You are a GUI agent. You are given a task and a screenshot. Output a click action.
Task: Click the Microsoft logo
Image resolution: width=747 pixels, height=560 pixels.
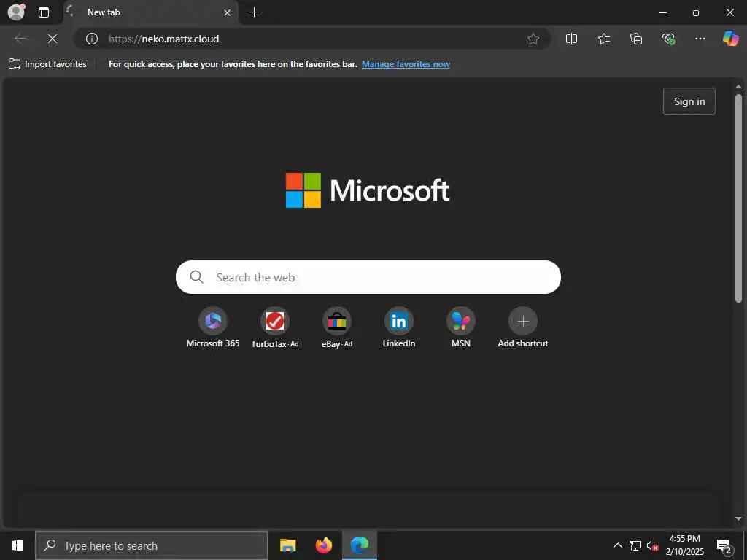coord(368,190)
